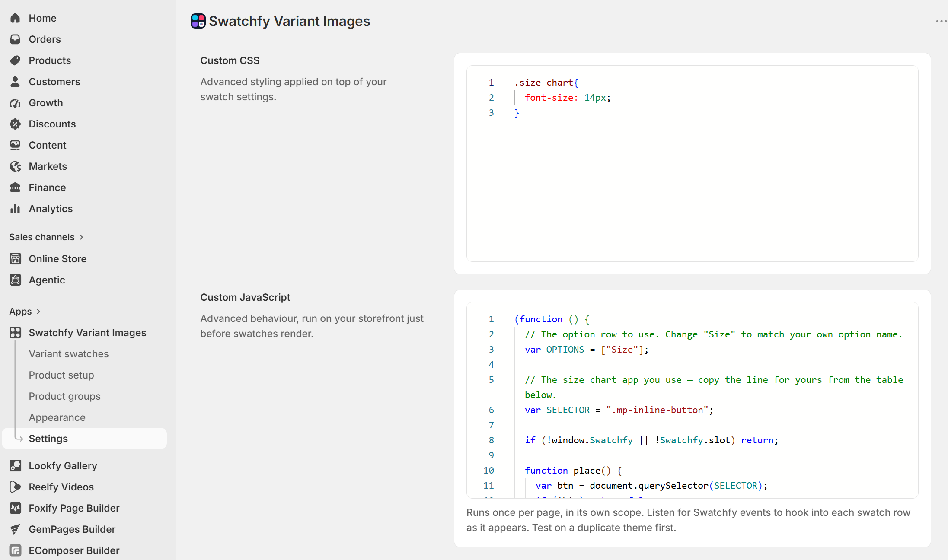Screen dimensions: 948x560
Task: Click the 'Custom CSS' heading
Action: click(x=230, y=60)
